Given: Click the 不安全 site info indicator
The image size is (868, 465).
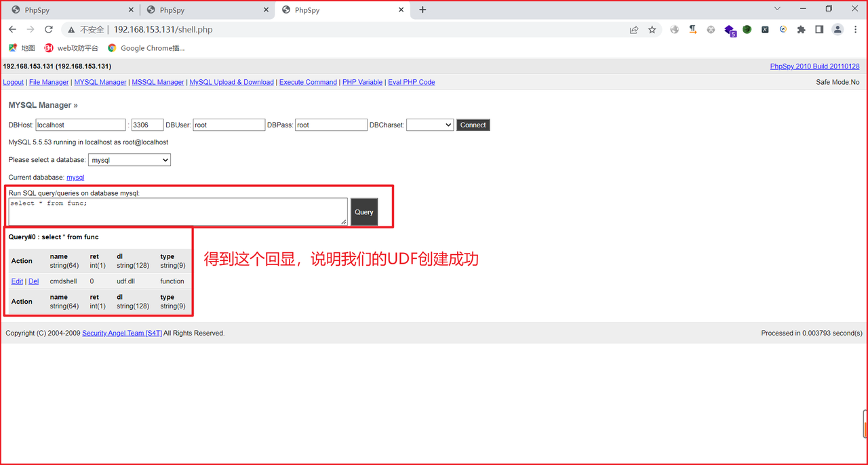Looking at the screenshot, I should 85,30.
